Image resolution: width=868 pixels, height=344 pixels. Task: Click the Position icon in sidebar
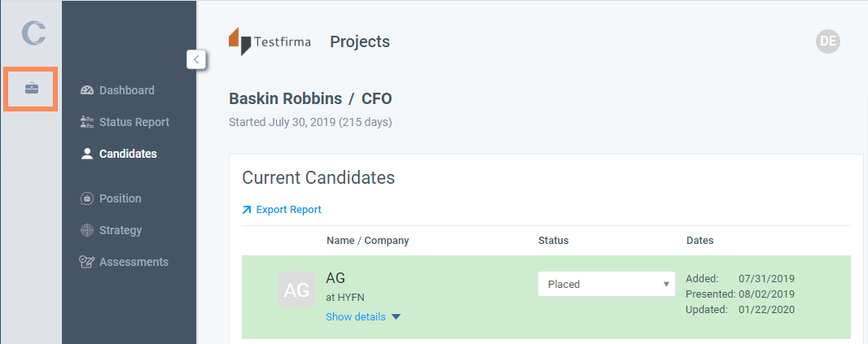(87, 198)
